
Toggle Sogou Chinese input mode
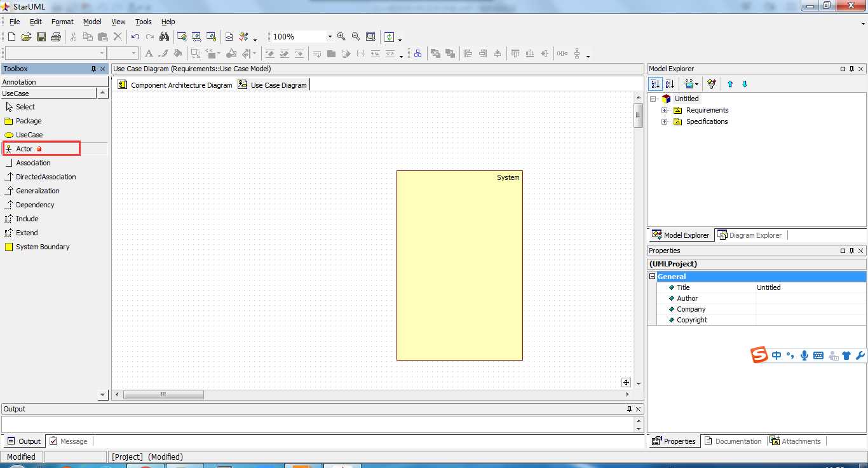776,355
